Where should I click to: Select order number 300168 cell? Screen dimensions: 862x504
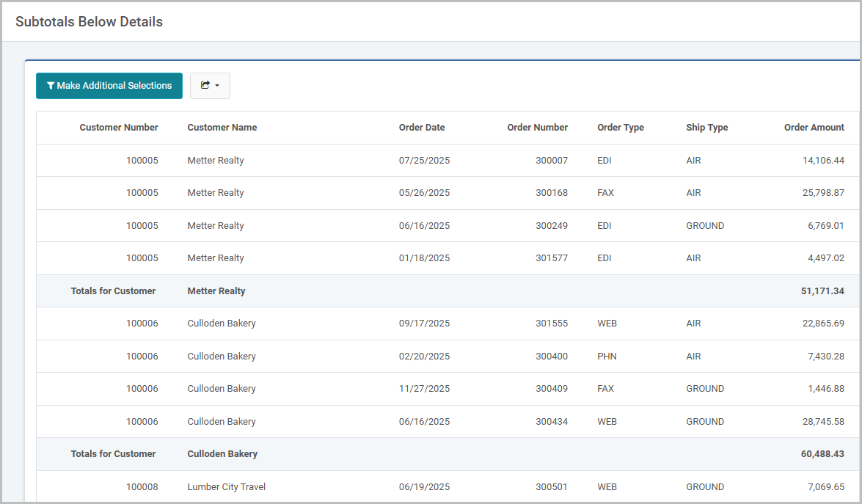click(x=552, y=193)
